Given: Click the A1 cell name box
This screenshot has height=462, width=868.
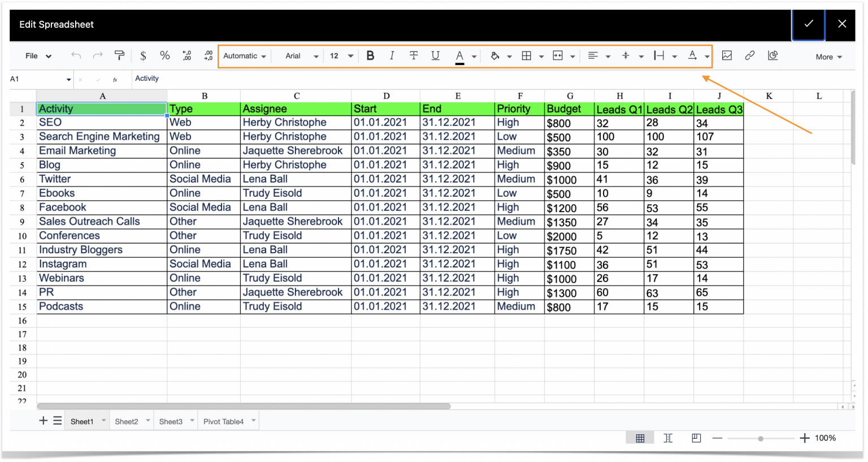Looking at the screenshot, I should 37,79.
